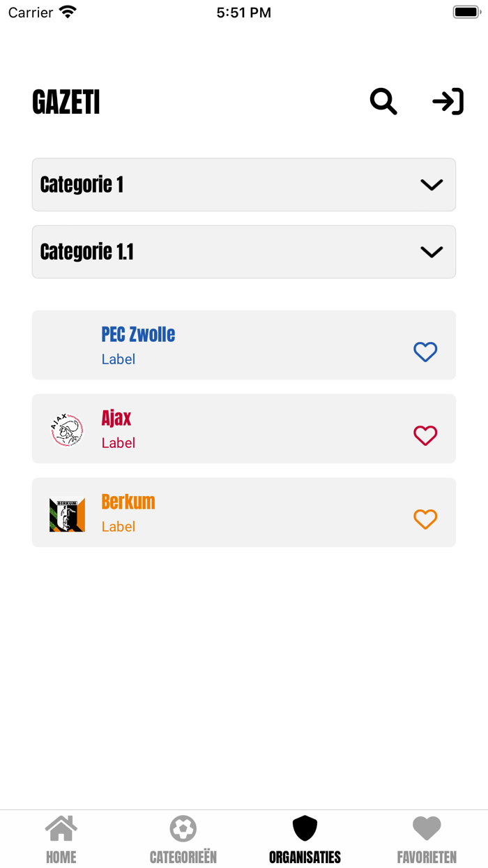Tap the Favorieten heart tab icon
Viewport: 488px width, 868px height.
427,828
